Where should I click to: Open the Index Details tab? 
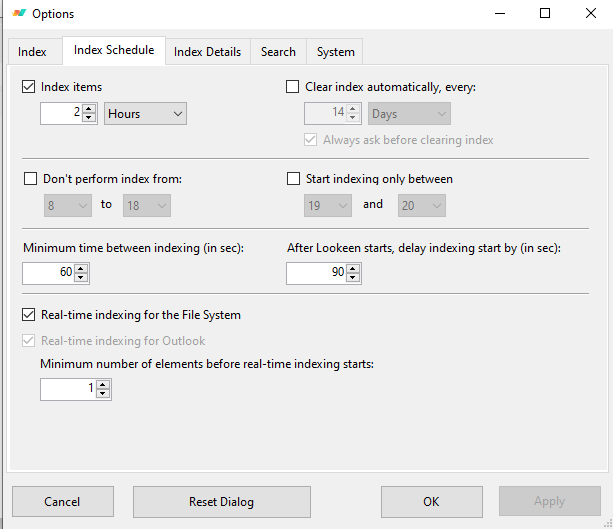(x=208, y=52)
